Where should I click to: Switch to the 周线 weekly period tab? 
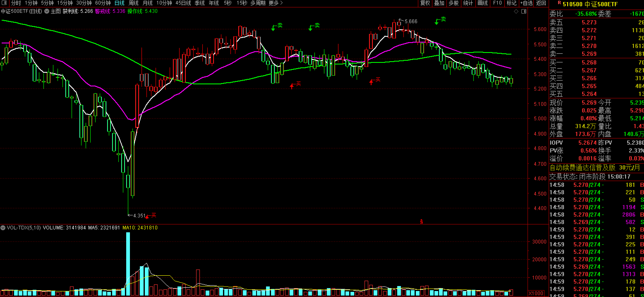(x=133, y=3)
